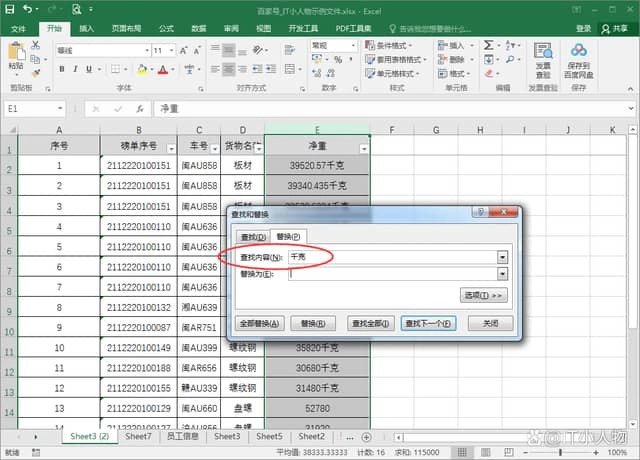Open the 序号 column filter dropdown
640x460 pixels.
(95, 148)
